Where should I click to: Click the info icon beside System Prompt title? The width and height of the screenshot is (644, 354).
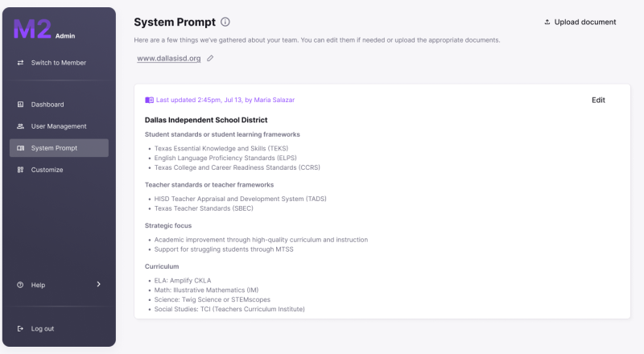(225, 23)
